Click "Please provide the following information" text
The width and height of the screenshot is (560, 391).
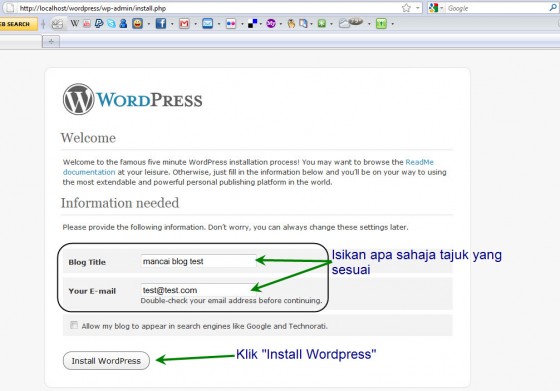[235, 227]
